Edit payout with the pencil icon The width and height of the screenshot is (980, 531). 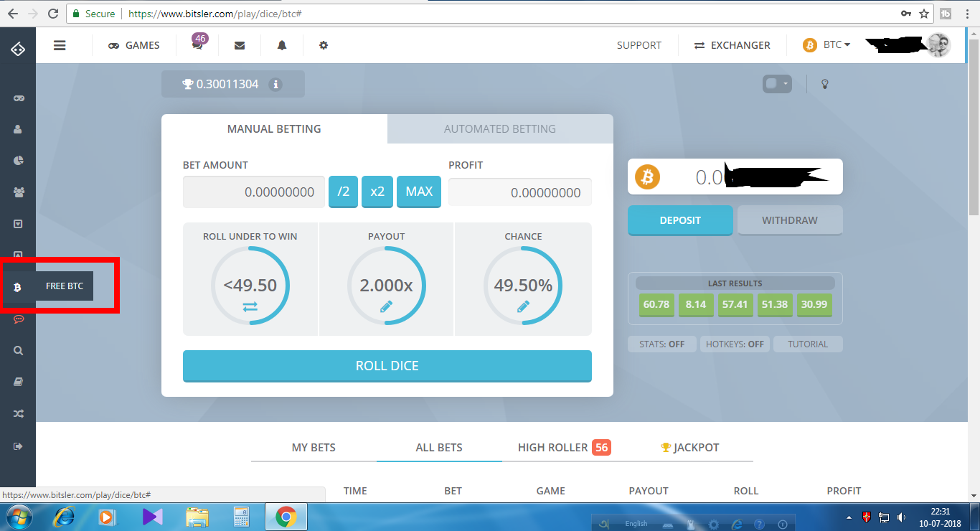[x=386, y=307]
